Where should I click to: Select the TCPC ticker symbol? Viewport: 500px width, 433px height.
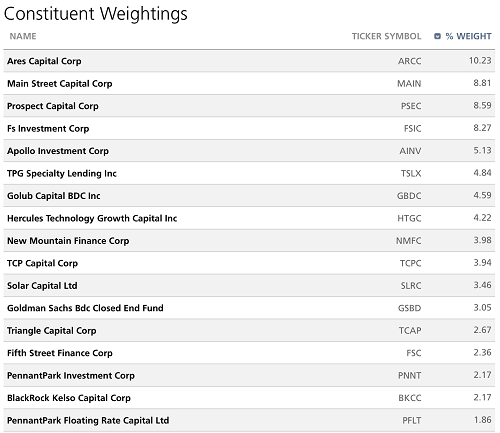(x=411, y=263)
